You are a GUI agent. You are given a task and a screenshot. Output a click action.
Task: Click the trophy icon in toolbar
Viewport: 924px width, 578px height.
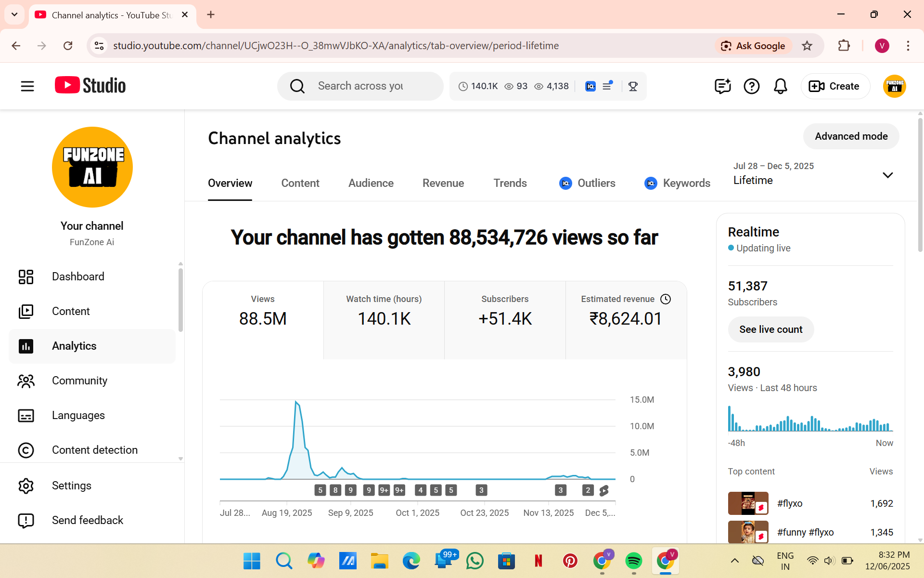pyautogui.click(x=633, y=86)
